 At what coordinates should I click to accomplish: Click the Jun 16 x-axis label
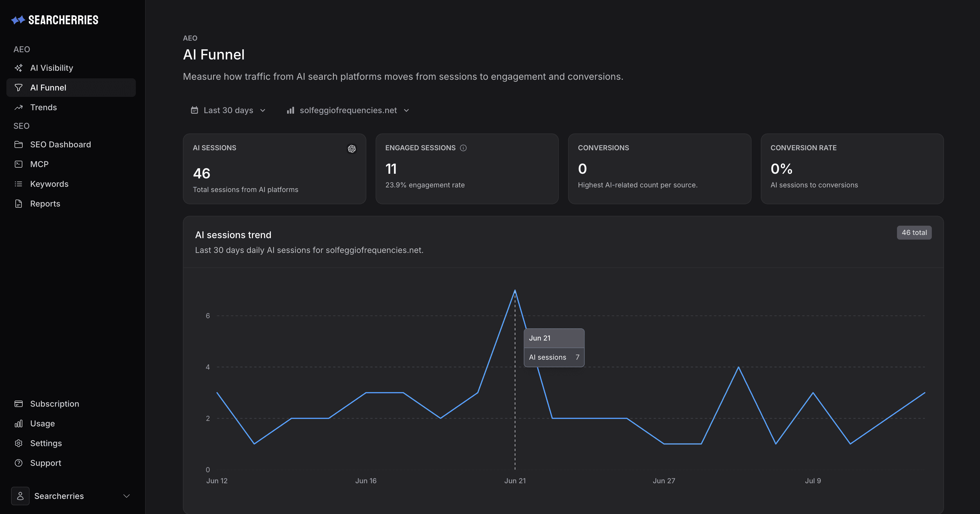[366, 481]
